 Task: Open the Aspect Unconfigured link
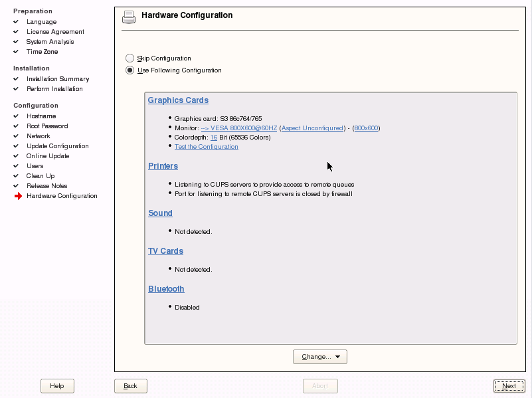(311, 128)
